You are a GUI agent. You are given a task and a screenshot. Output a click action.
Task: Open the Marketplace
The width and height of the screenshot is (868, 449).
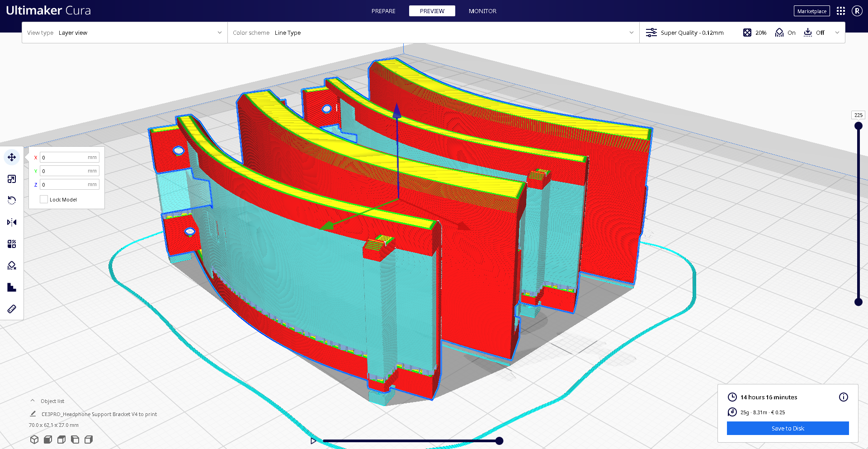coord(811,11)
